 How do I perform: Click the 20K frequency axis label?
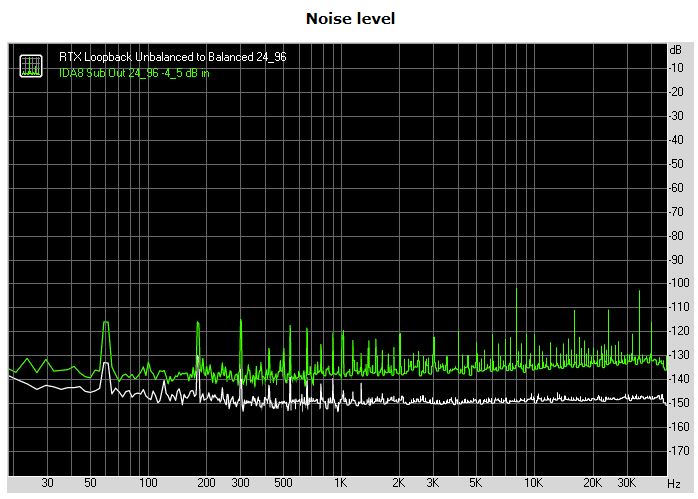[x=592, y=483]
